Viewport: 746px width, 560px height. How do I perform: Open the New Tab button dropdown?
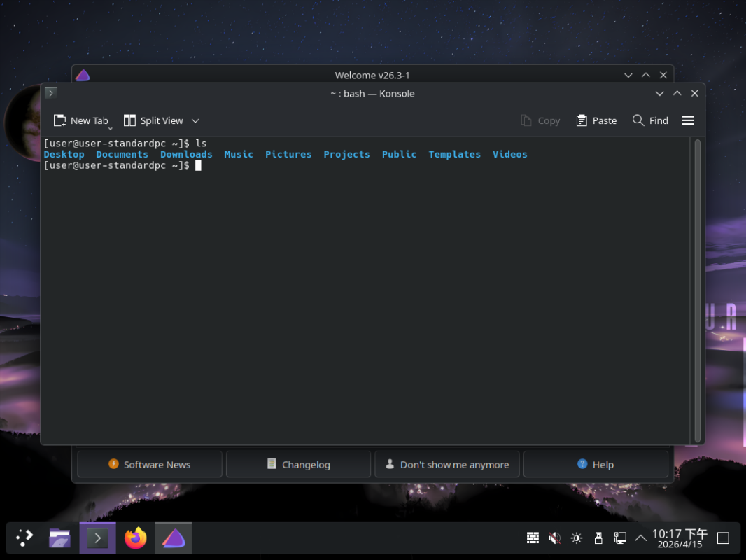[x=110, y=128]
